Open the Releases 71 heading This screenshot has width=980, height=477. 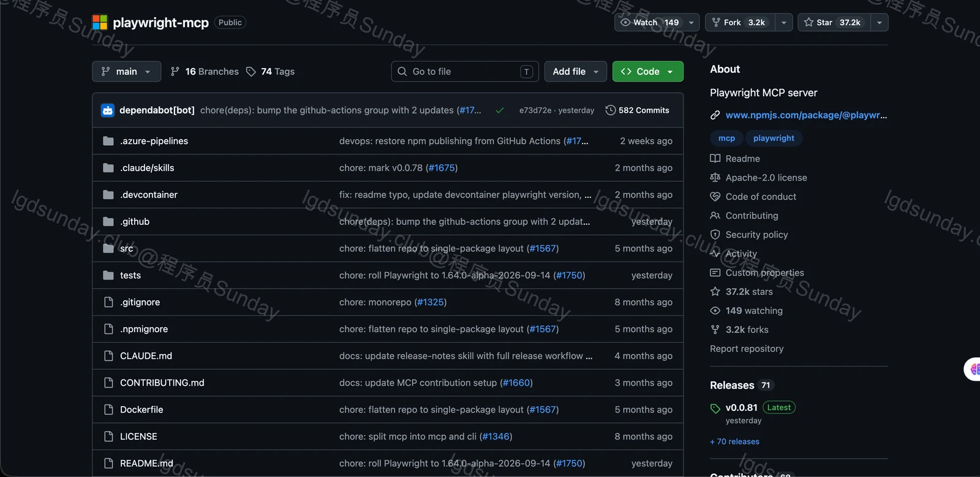tap(742, 386)
